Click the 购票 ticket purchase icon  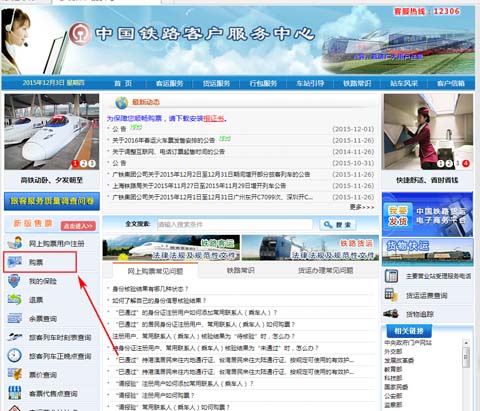15,262
